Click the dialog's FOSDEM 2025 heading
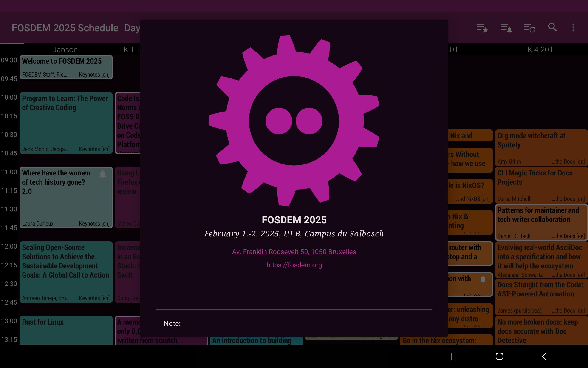The image size is (588, 368). 294,220
